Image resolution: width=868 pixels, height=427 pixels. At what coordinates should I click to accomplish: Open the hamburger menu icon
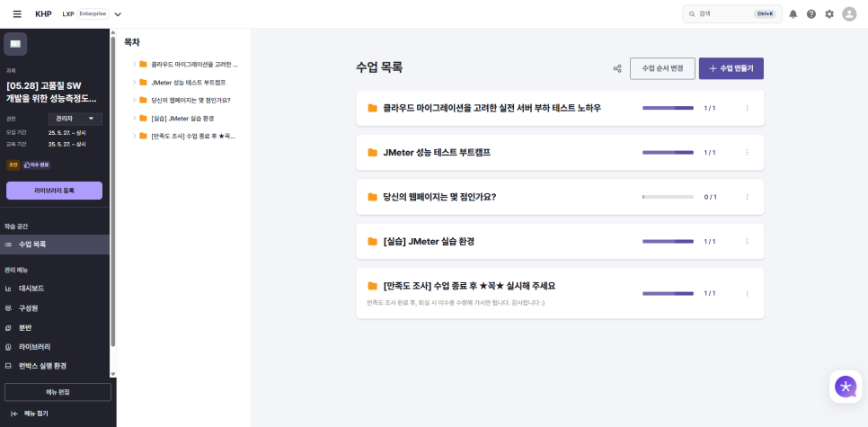tap(17, 13)
